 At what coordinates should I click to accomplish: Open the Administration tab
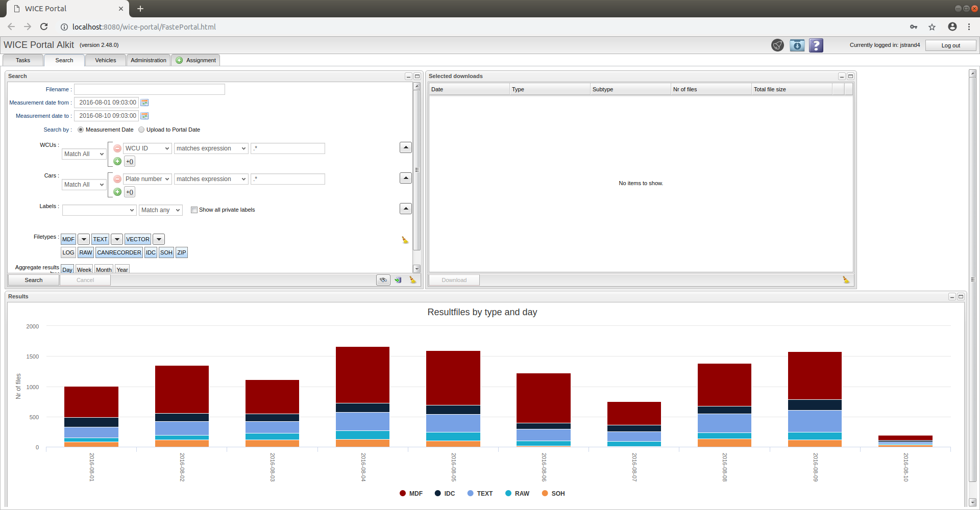[x=148, y=60]
